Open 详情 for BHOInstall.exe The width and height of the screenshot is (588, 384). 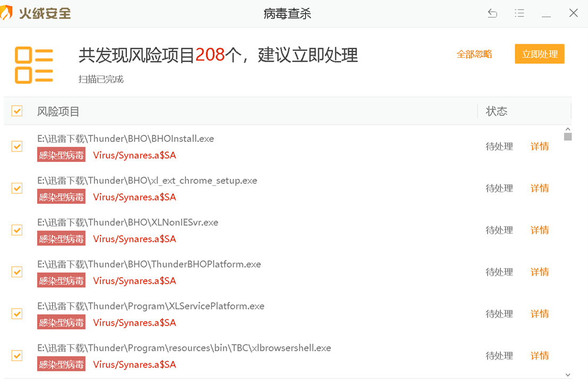coord(540,146)
